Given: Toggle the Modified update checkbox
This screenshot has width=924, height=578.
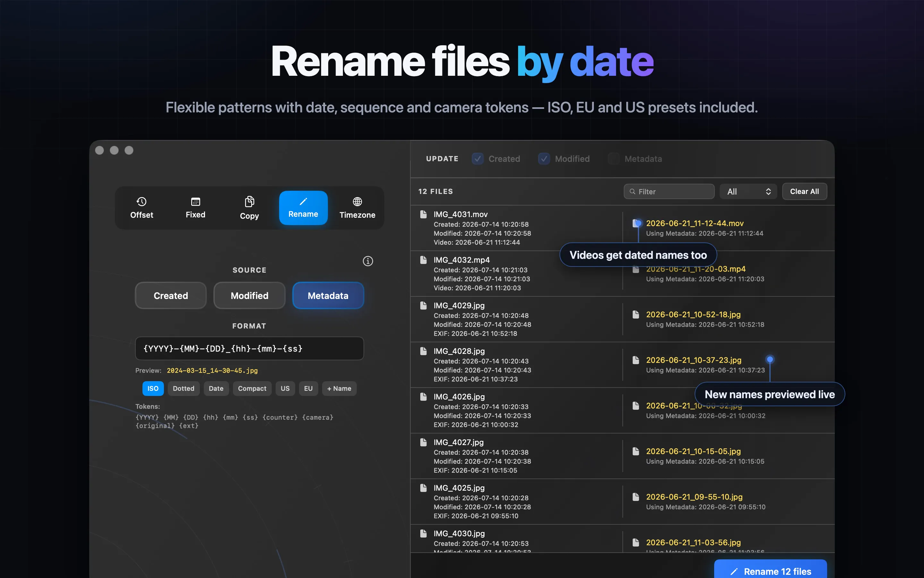Looking at the screenshot, I should click(544, 159).
